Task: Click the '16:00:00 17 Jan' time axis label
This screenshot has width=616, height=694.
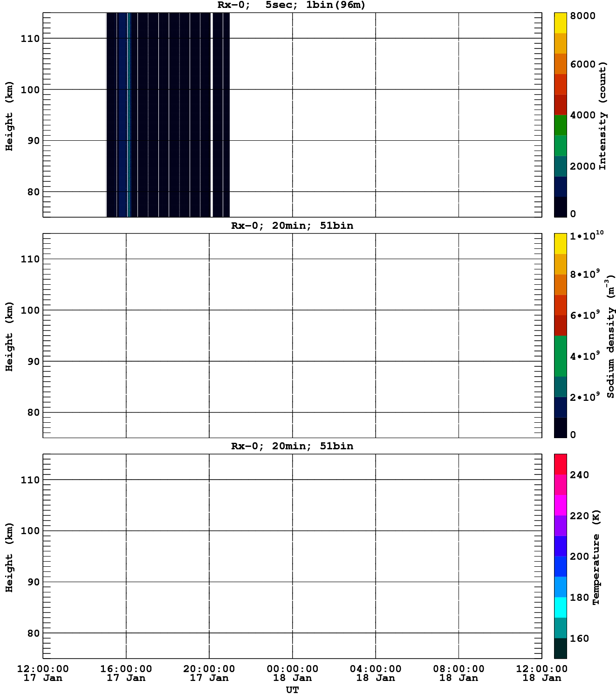Action: [x=126, y=673]
